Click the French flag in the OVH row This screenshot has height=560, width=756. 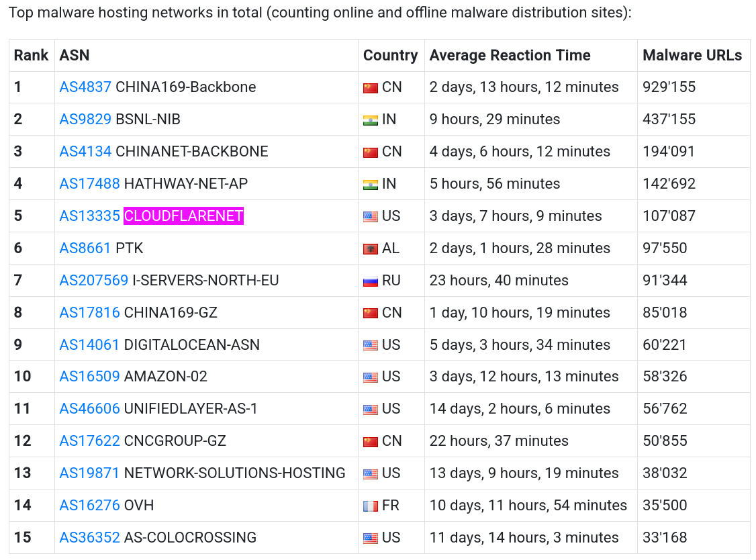[x=370, y=506]
